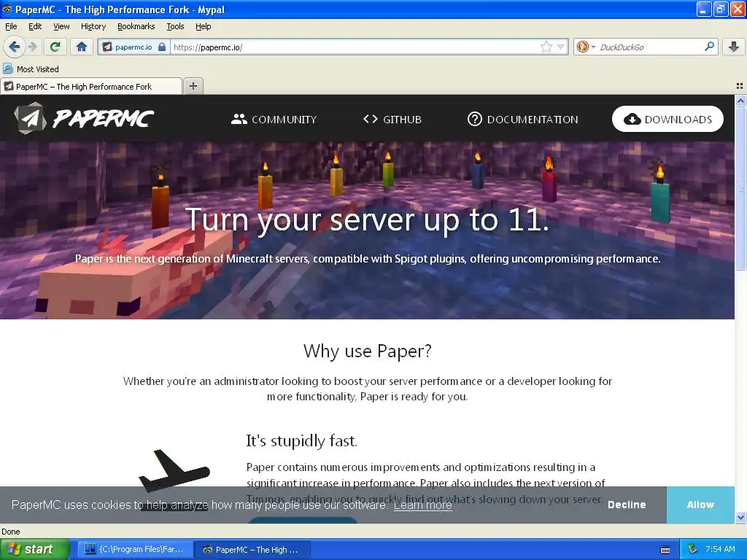Open the Tools menu
This screenshot has height=560, width=747.
click(175, 26)
